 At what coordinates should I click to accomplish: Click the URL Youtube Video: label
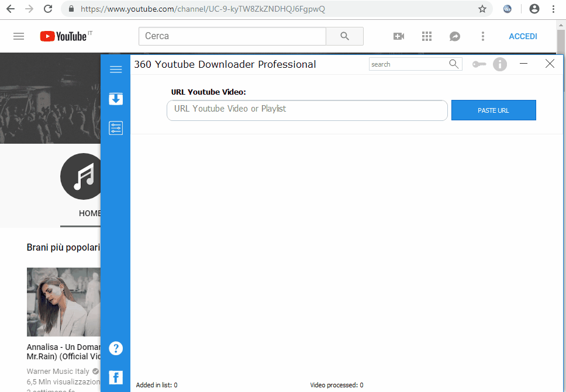208,92
